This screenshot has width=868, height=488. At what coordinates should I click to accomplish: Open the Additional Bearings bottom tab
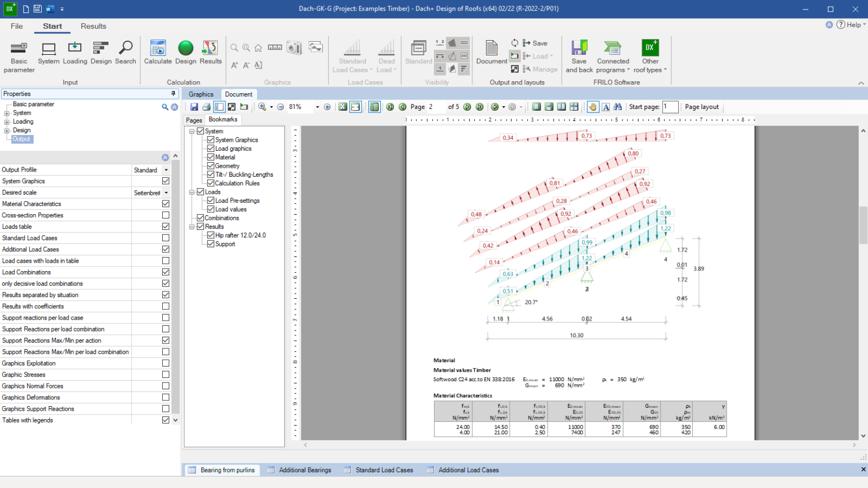(x=305, y=470)
